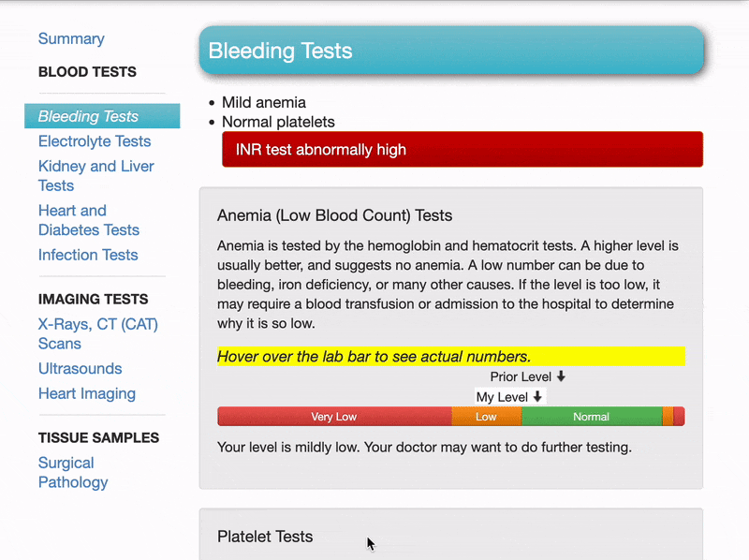The image size is (749, 560).
Task: Click the My Level down arrow icon
Action: pyautogui.click(x=537, y=397)
